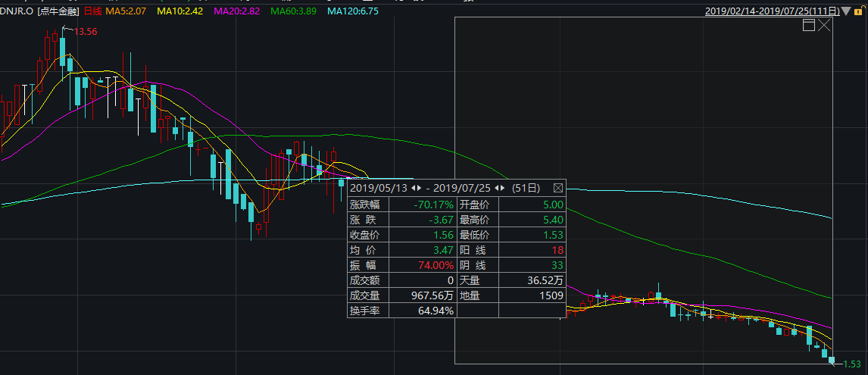Click the 64.94% 换手率 value

point(436,311)
